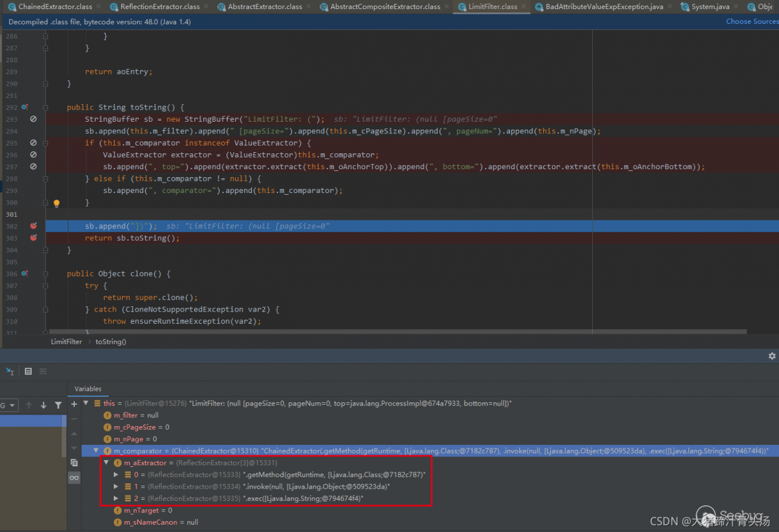
Task: Select the m_filter = null variable row
Action: tap(136, 416)
